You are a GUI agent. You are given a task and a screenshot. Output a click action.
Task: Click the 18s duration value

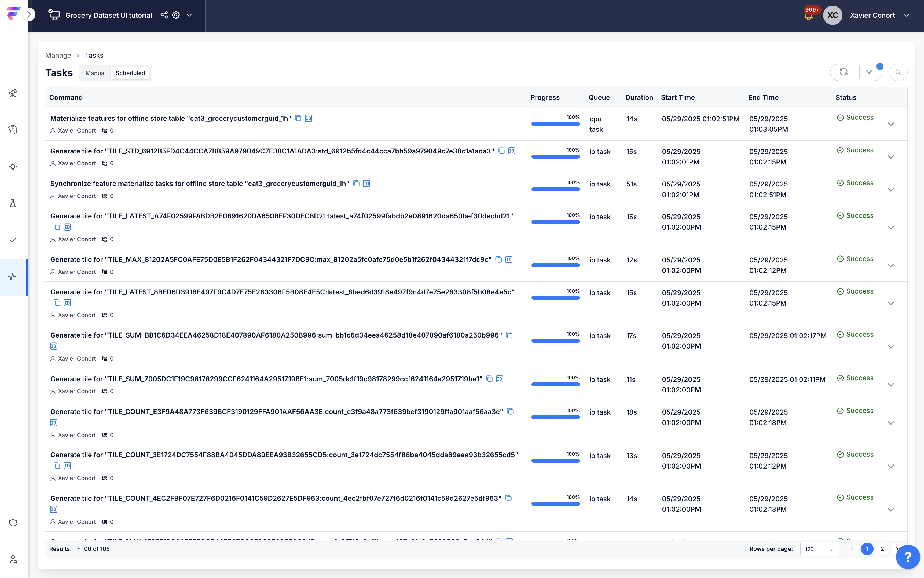631,412
